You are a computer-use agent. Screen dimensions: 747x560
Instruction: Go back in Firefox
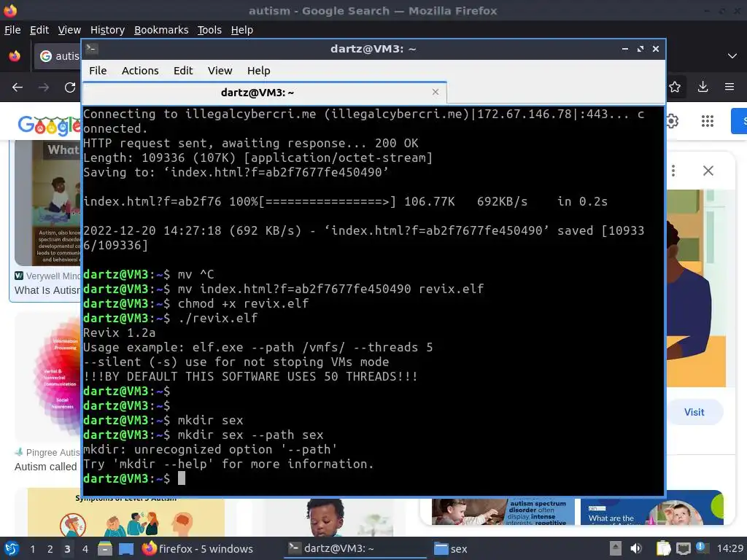pyautogui.click(x=18, y=87)
